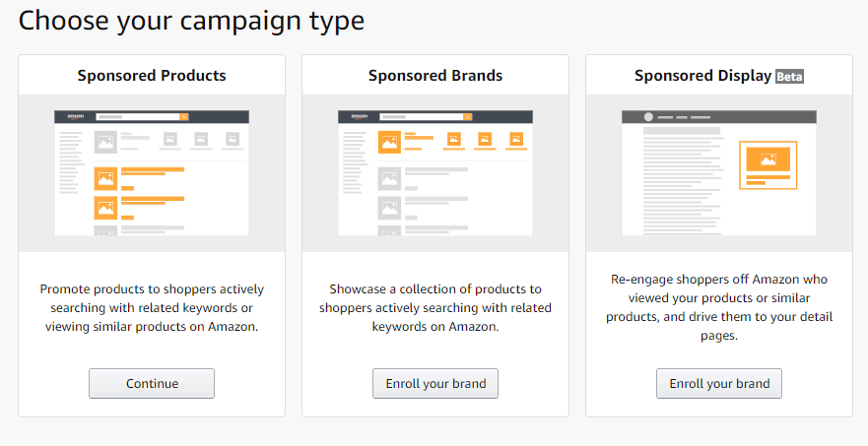Viewport: 868px width, 446px height.
Task: Open the Sponsored Brands preview illustration
Action: [x=435, y=173]
